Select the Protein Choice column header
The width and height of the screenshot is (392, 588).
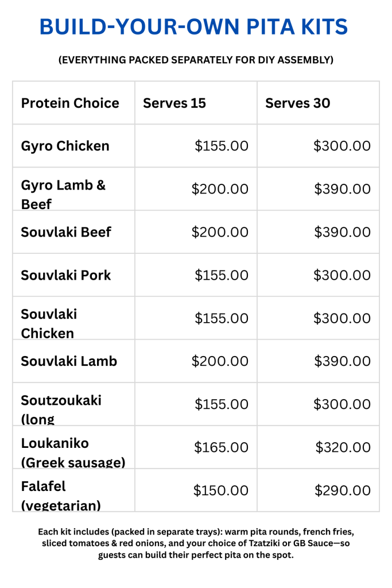click(70, 103)
